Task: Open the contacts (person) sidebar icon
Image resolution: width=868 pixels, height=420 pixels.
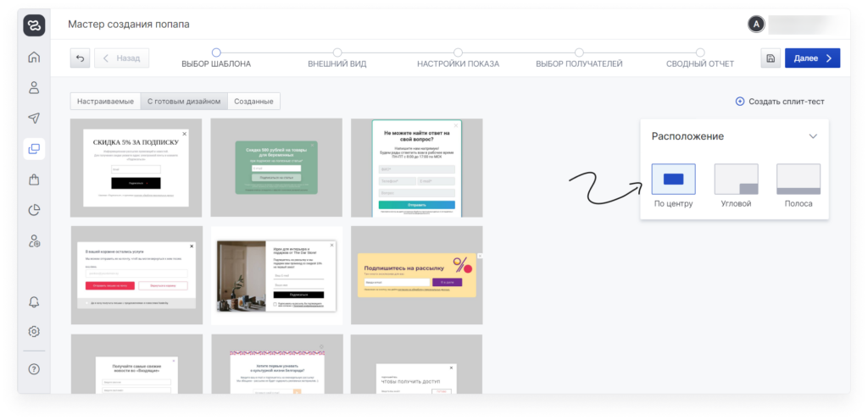Action: [x=34, y=87]
